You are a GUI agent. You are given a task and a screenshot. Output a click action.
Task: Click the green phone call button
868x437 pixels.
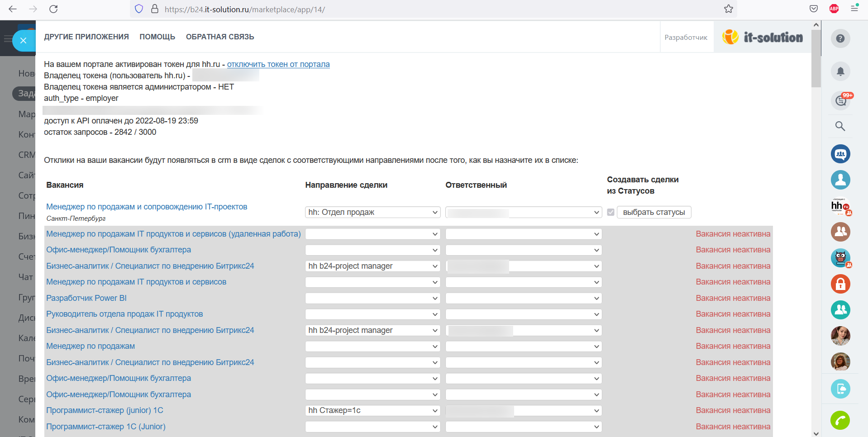tap(840, 420)
